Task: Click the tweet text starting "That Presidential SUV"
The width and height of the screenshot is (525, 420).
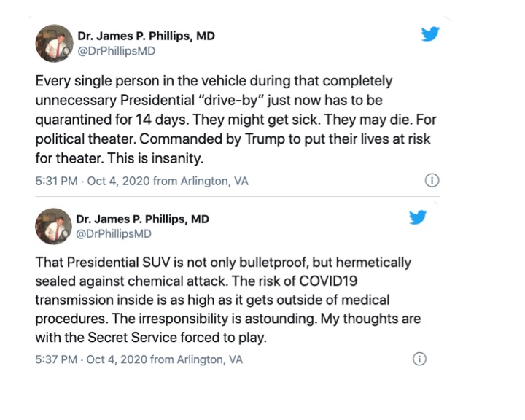Action: tap(228, 300)
